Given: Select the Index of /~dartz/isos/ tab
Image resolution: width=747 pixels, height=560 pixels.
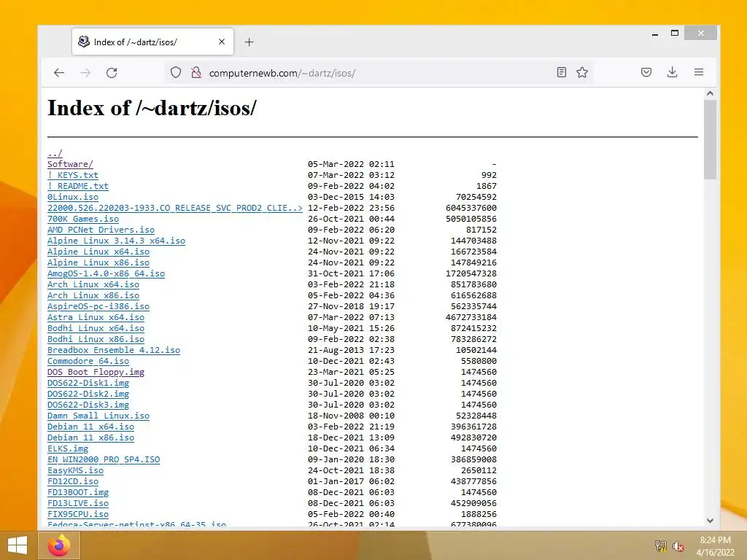Looking at the screenshot, I should (152, 42).
